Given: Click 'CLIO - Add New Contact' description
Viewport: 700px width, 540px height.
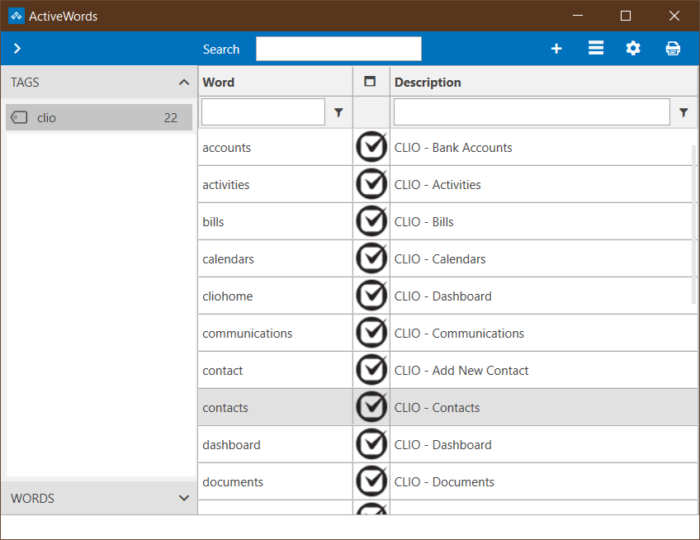Looking at the screenshot, I should tap(461, 370).
